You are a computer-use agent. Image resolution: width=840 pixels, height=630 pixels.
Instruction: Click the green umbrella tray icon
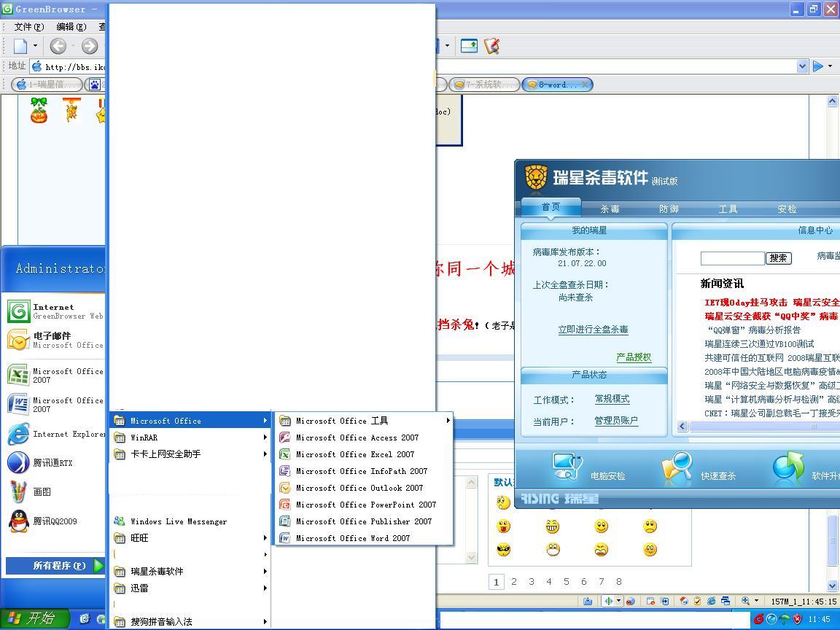[x=785, y=619]
